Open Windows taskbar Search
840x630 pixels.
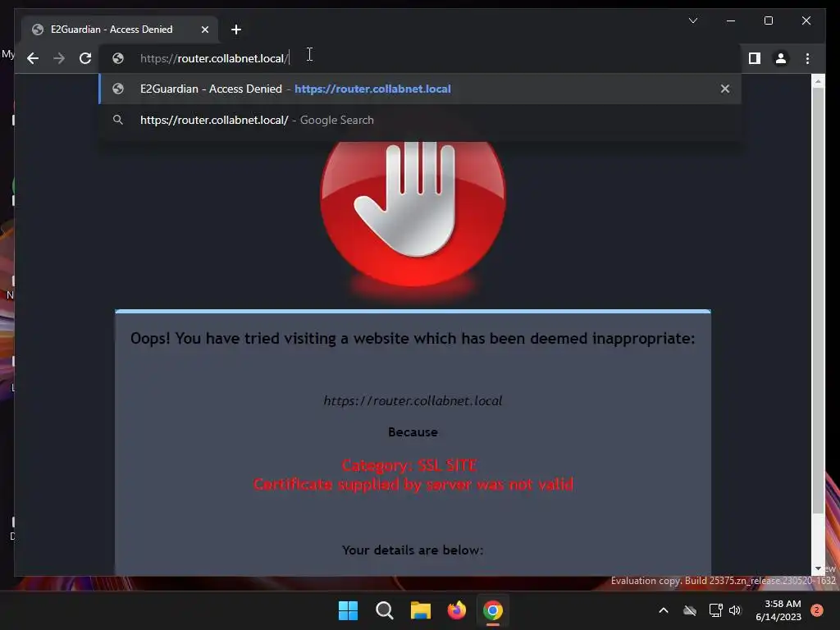[384, 610]
